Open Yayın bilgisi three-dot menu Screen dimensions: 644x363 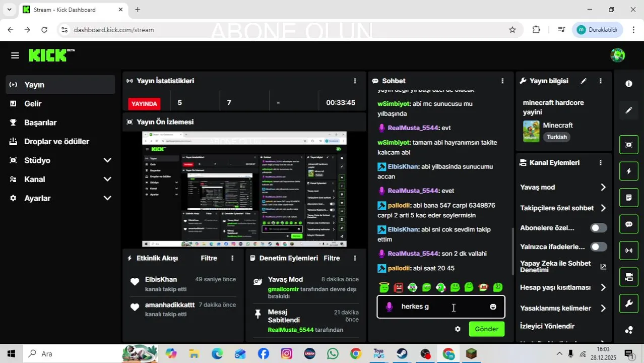tap(600, 81)
